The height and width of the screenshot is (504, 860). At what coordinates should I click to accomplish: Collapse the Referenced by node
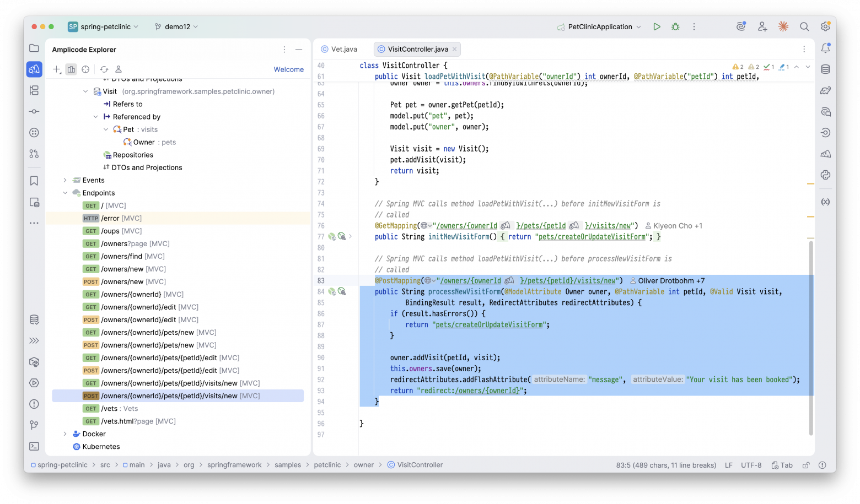click(96, 117)
